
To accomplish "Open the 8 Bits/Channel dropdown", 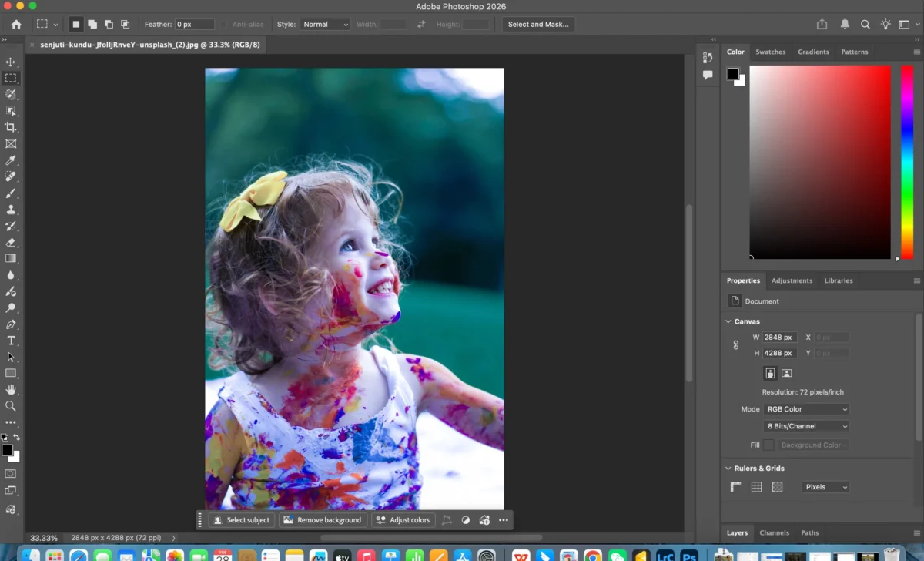I will pyautogui.click(x=806, y=425).
